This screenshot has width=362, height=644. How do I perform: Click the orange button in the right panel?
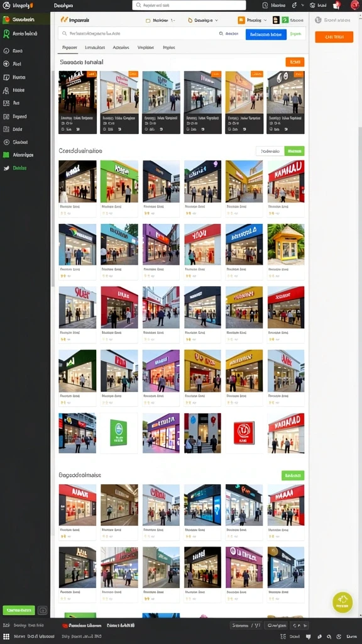click(x=334, y=37)
